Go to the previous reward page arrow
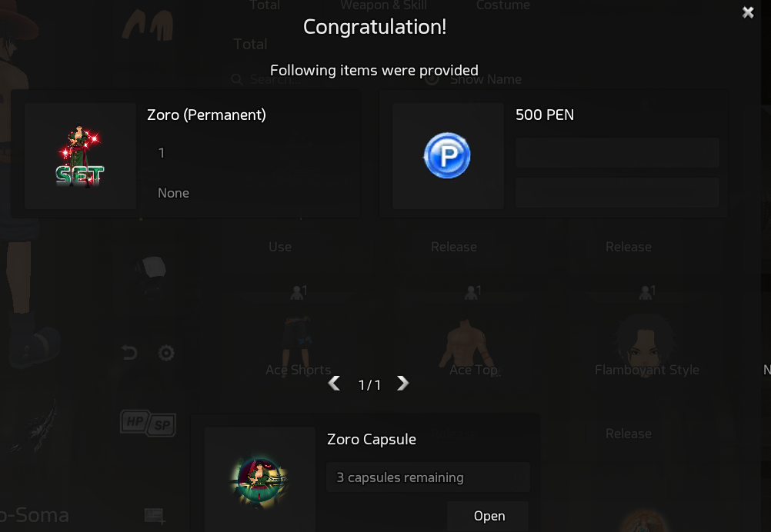The width and height of the screenshot is (771, 532). point(335,384)
